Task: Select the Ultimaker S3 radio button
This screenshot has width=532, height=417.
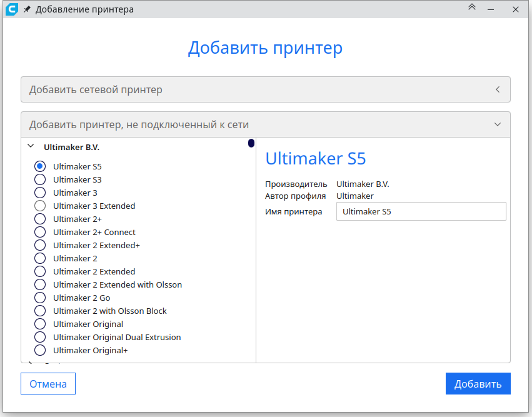Action: tap(40, 179)
